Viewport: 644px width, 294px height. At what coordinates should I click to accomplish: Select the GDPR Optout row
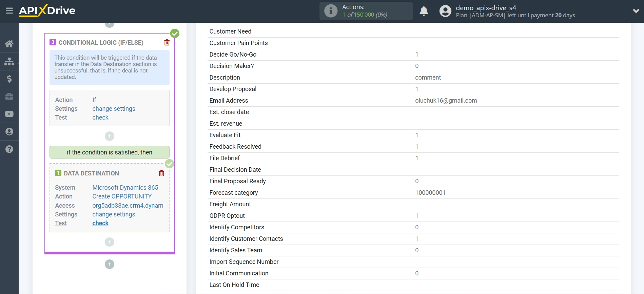click(x=413, y=216)
